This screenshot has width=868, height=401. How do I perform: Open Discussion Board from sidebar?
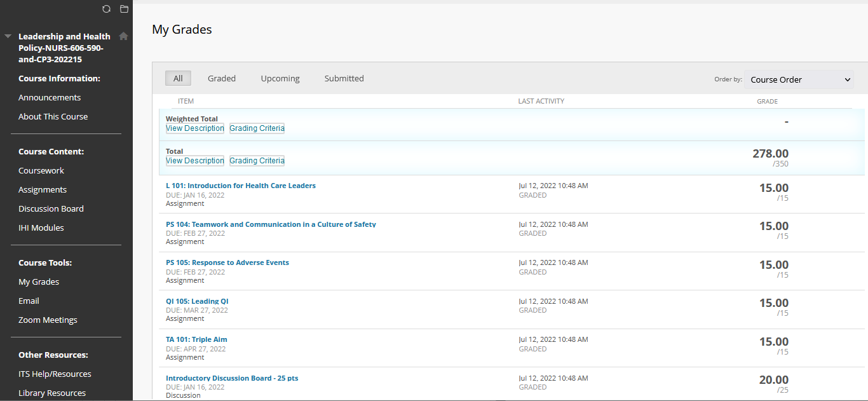click(51, 208)
